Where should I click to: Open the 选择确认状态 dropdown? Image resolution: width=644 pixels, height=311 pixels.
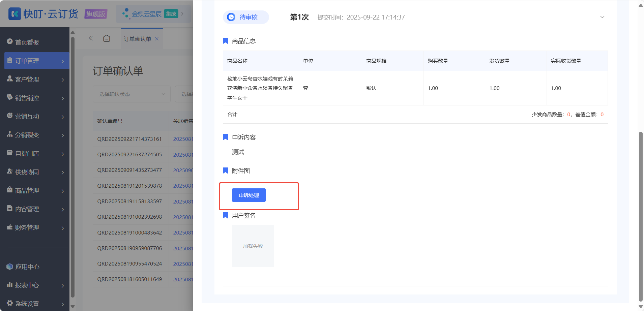click(131, 94)
